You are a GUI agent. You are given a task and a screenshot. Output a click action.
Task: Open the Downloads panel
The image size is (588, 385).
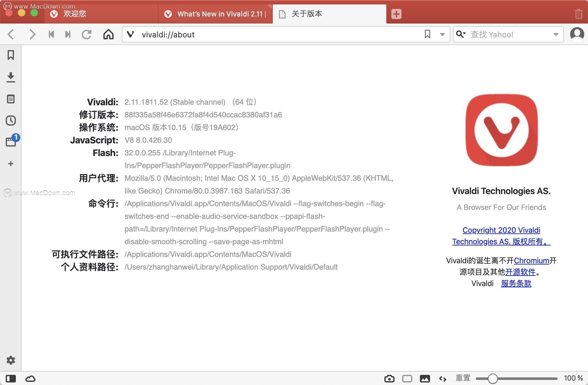[11, 77]
